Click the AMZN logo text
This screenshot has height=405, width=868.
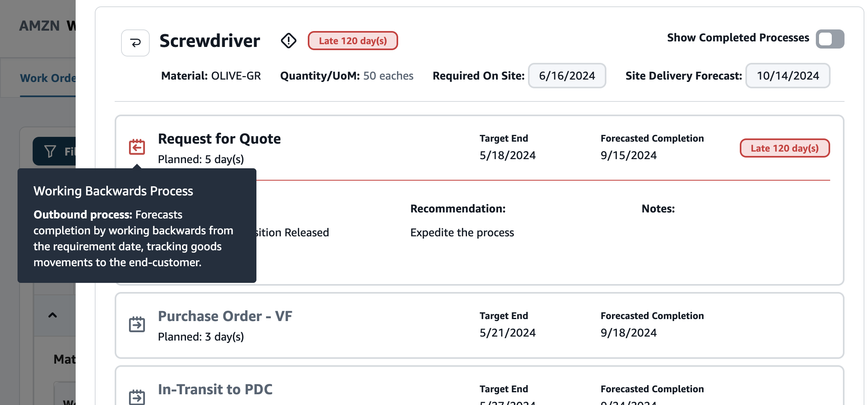click(39, 26)
